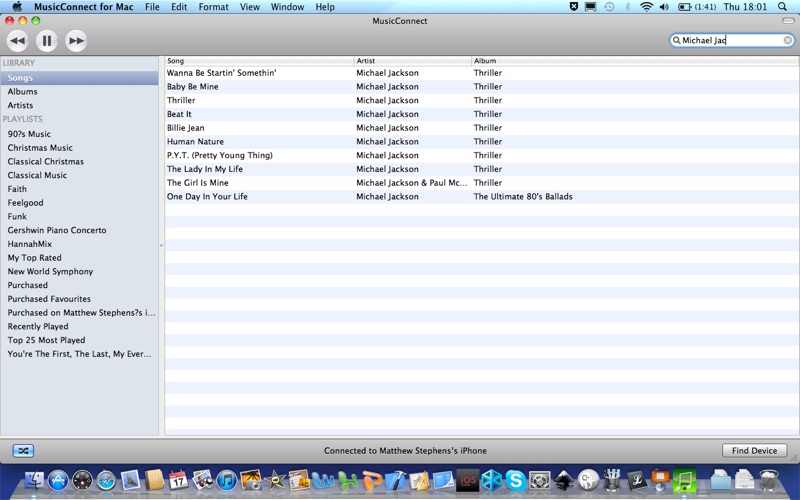Select the song Billie Jean
The width and height of the screenshot is (800, 500).
click(482, 128)
